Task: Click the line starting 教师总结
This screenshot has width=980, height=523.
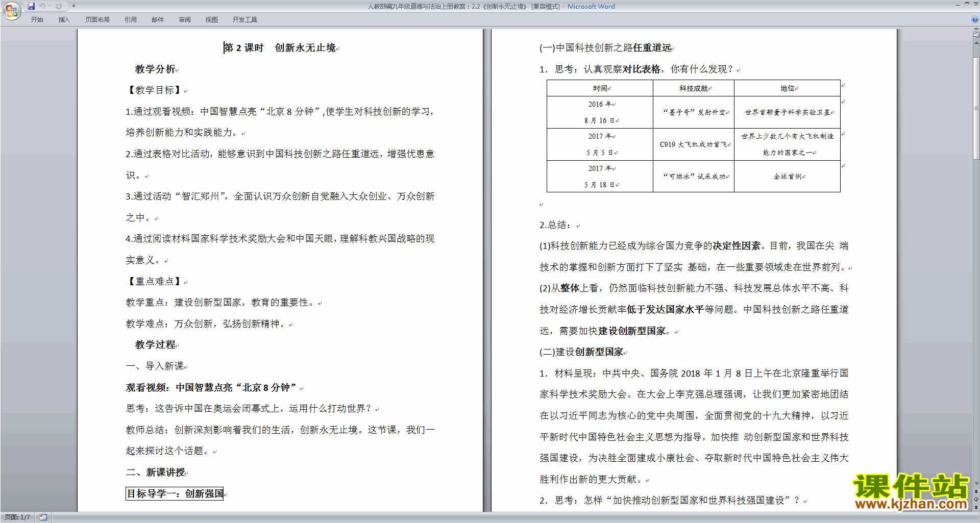Action: coord(280,430)
